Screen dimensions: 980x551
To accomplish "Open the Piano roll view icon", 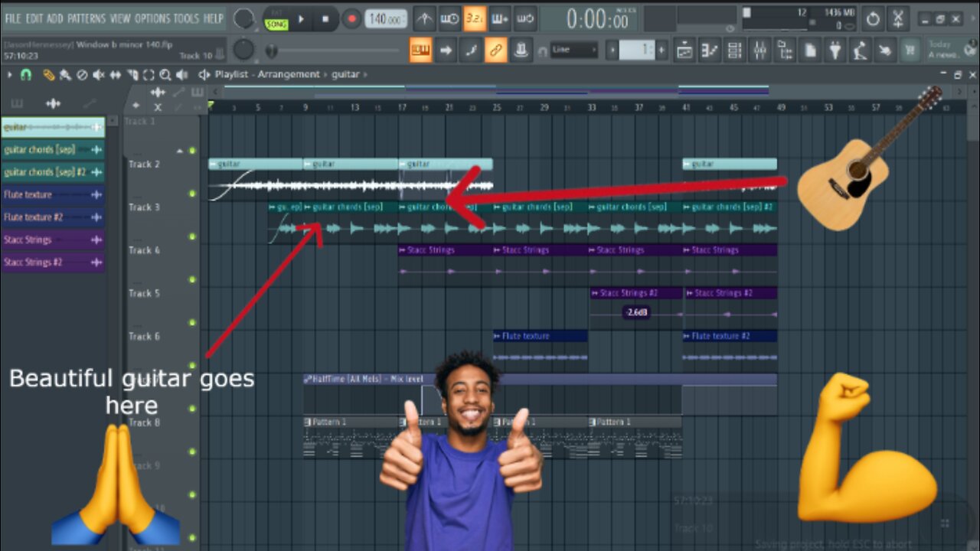I will 710,51.
